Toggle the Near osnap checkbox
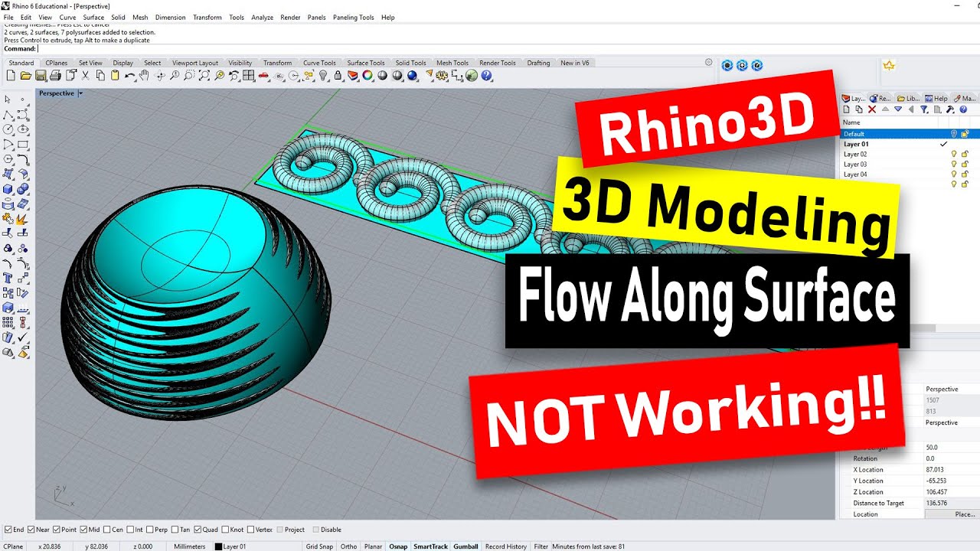The height and width of the screenshot is (551, 980). (x=31, y=530)
